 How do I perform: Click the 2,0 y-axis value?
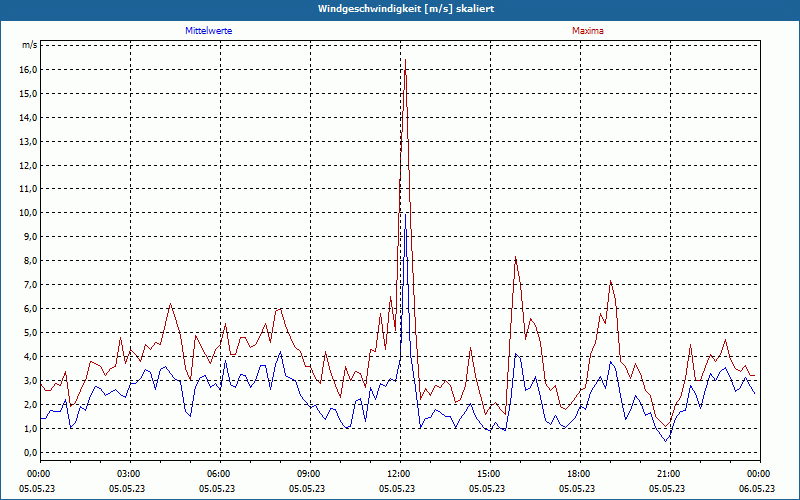[x=30, y=405]
